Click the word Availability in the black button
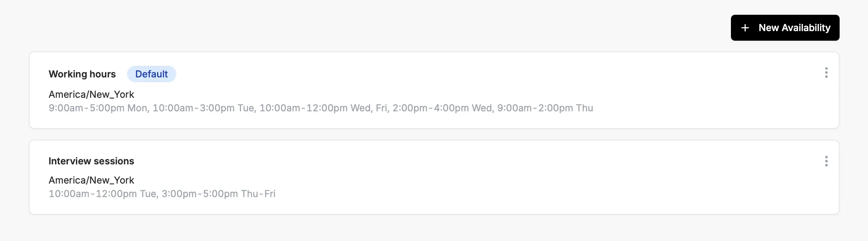This screenshot has height=241, width=868. (806, 28)
